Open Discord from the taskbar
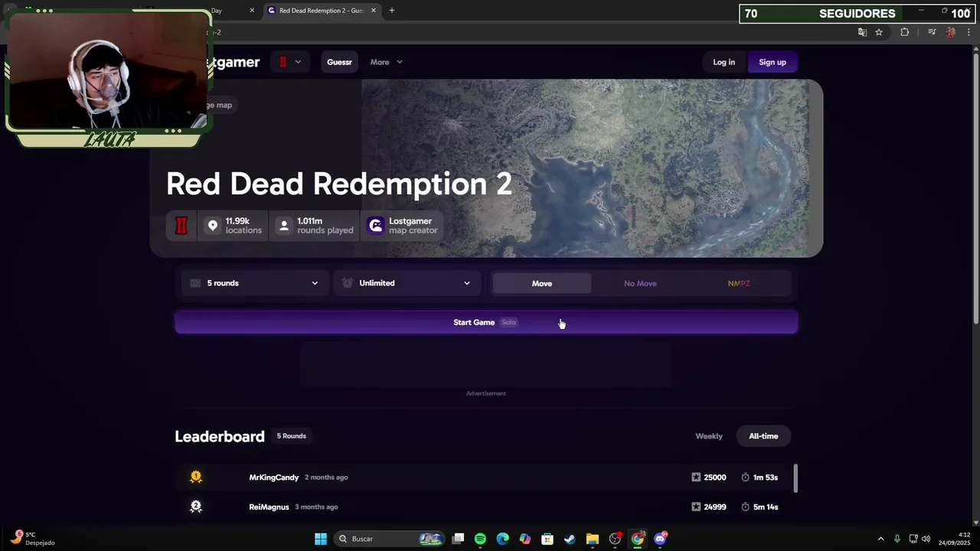Screen dimensions: 980x551 (661, 539)
